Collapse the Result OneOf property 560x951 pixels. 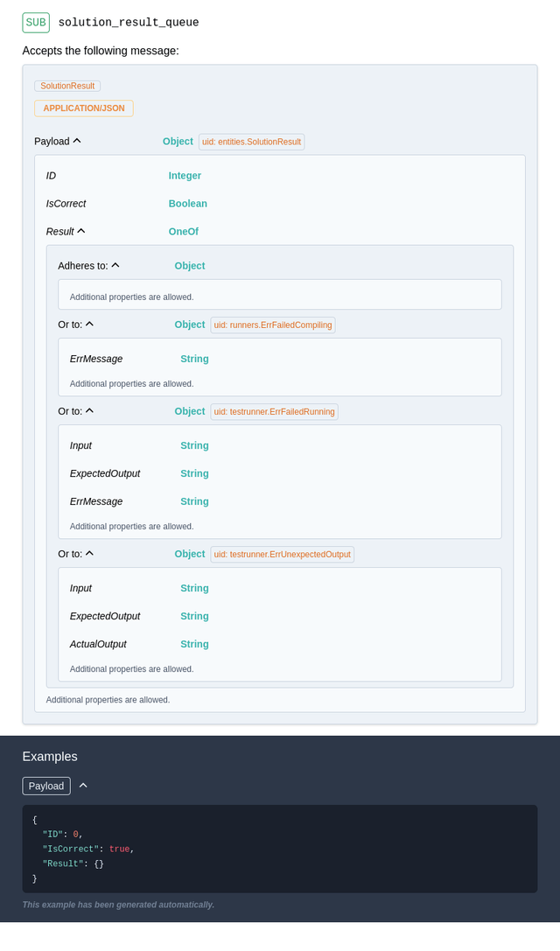[81, 231]
